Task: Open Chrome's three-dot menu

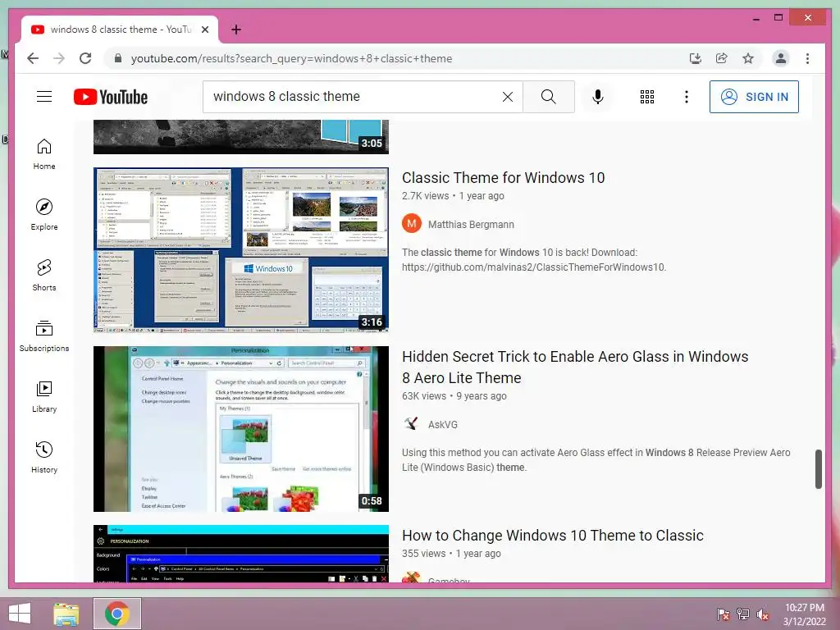Action: click(x=807, y=58)
